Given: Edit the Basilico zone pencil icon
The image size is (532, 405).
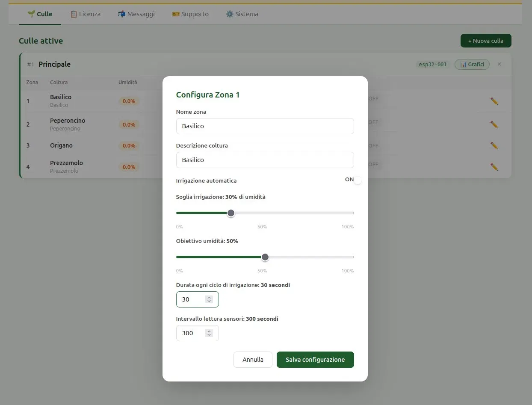Looking at the screenshot, I should [494, 101].
